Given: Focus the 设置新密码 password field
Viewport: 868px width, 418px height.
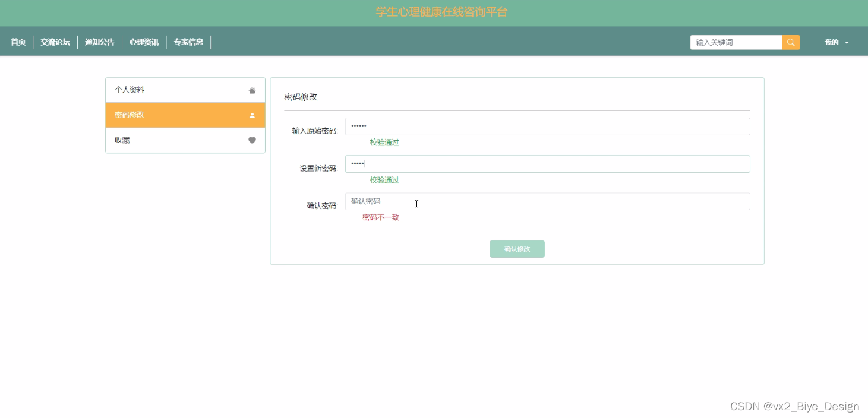Looking at the screenshot, I should 547,164.
